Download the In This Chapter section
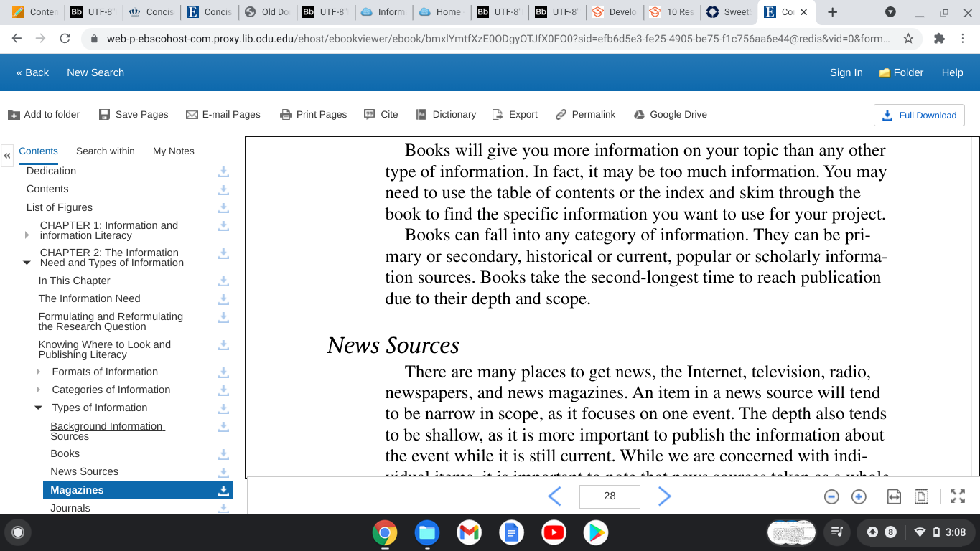 click(x=223, y=281)
